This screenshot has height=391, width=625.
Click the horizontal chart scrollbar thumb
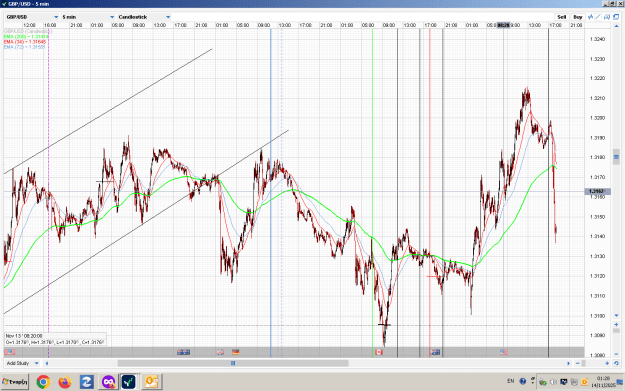click(233, 363)
